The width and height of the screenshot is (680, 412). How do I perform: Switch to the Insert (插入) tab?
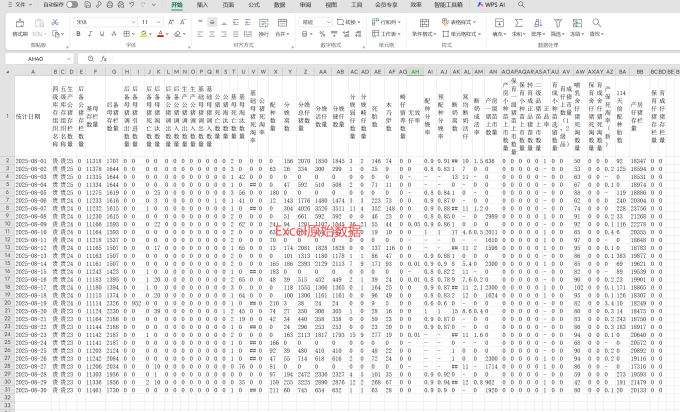click(202, 5)
